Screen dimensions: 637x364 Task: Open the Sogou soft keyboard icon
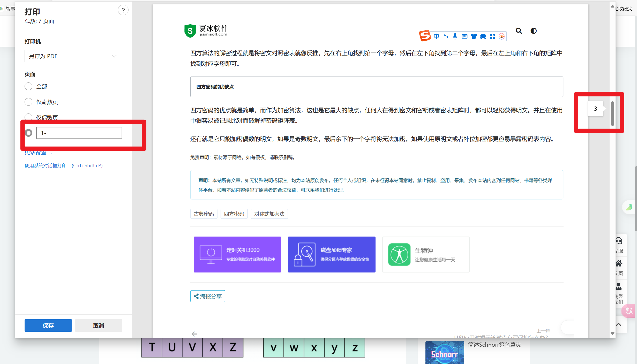pyautogui.click(x=464, y=36)
